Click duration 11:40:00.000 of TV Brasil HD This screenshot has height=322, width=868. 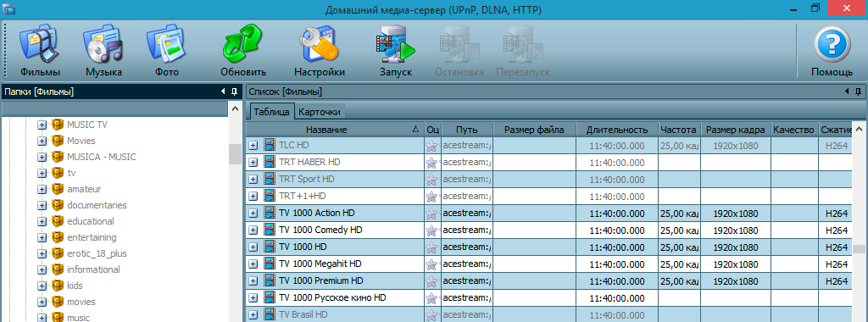tap(617, 315)
